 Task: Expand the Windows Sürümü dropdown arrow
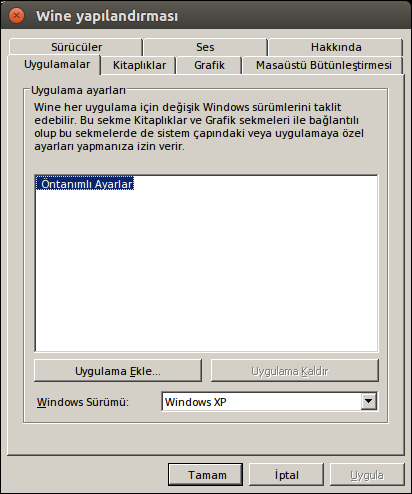(369, 401)
